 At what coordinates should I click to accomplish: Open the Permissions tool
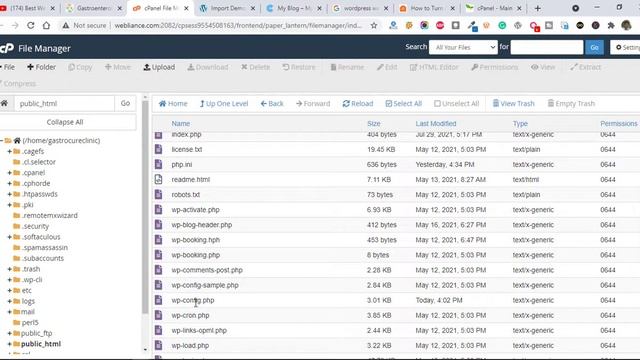495,67
